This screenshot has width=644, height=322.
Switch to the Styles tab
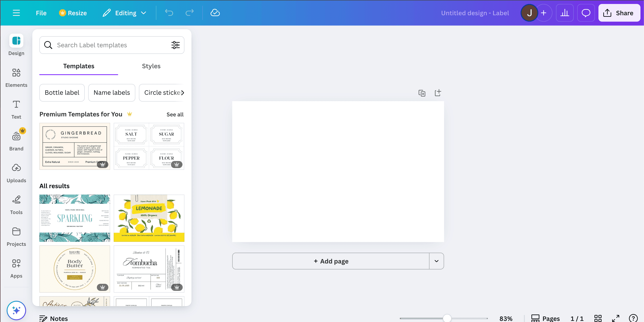pos(151,66)
